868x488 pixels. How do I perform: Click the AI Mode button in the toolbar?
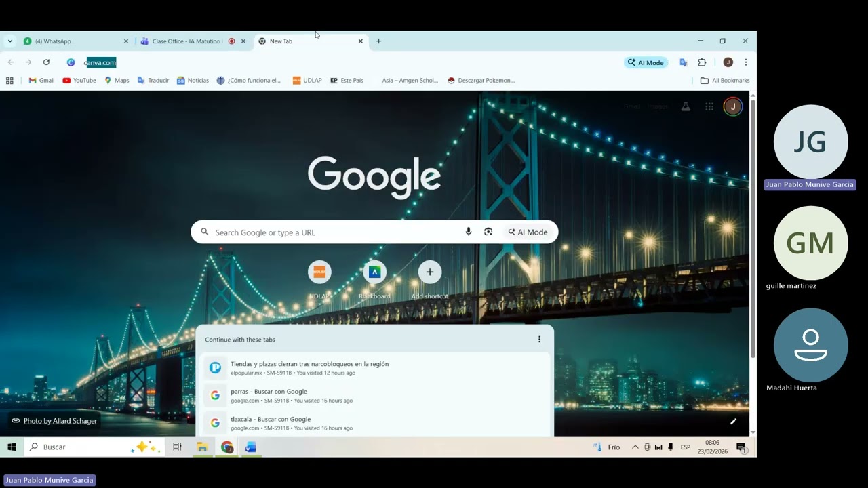[x=646, y=62]
